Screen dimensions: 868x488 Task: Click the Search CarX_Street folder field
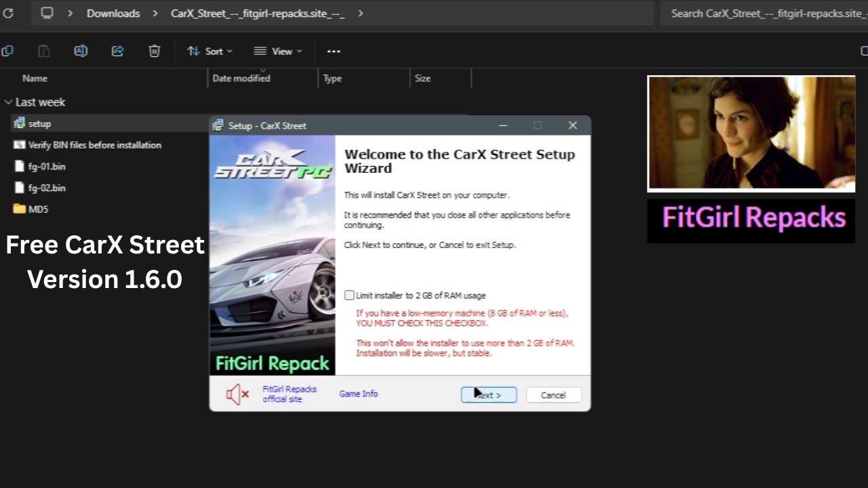(x=764, y=14)
